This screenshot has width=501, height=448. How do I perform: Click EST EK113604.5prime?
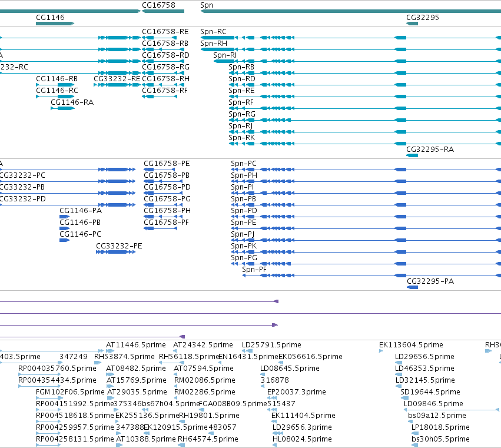(x=411, y=345)
